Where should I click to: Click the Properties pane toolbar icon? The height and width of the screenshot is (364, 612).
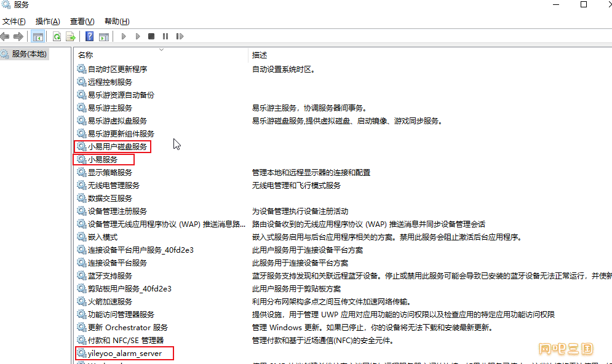tap(104, 37)
